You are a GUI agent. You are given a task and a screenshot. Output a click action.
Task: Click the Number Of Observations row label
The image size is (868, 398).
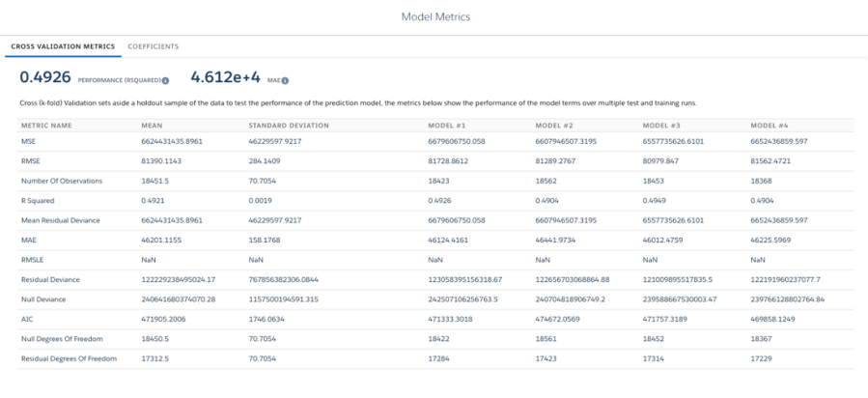[61, 181]
